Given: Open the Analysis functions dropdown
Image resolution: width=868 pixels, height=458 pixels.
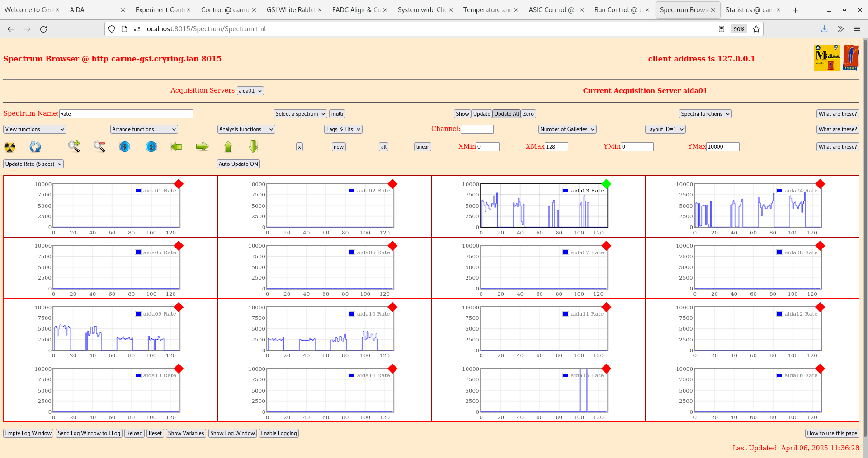Looking at the screenshot, I should [x=246, y=129].
